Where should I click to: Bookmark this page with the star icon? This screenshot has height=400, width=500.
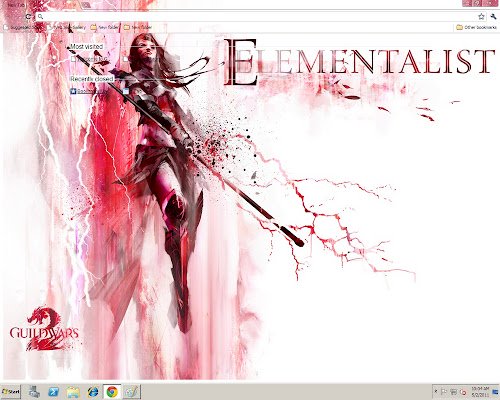tap(481, 16)
